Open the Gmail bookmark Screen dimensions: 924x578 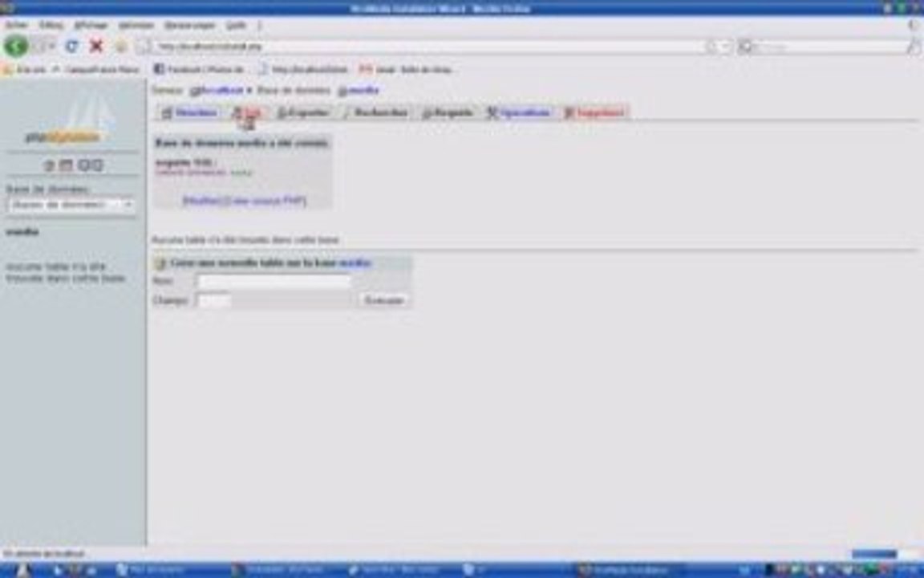(x=405, y=70)
